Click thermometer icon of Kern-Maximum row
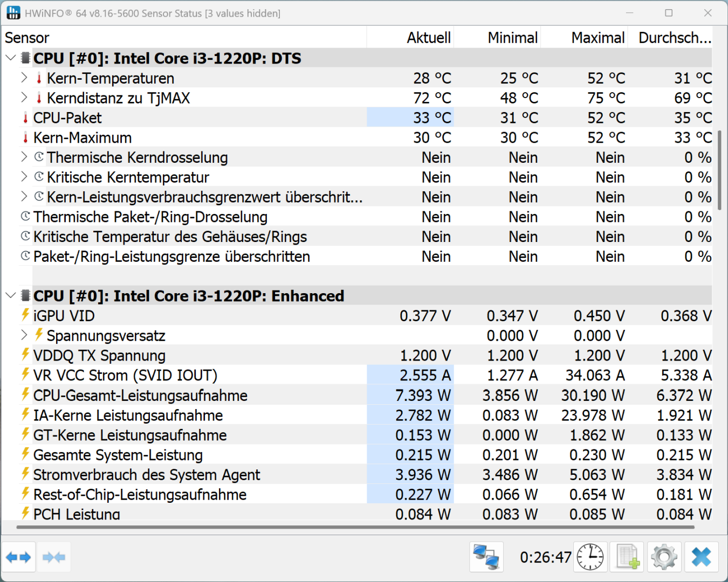 pos(25,137)
